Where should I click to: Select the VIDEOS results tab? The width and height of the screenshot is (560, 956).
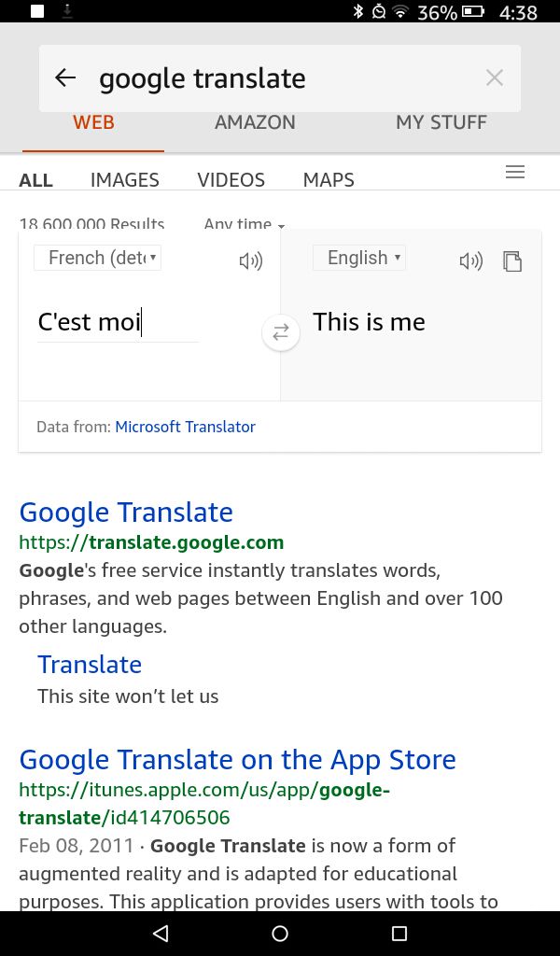[231, 179]
